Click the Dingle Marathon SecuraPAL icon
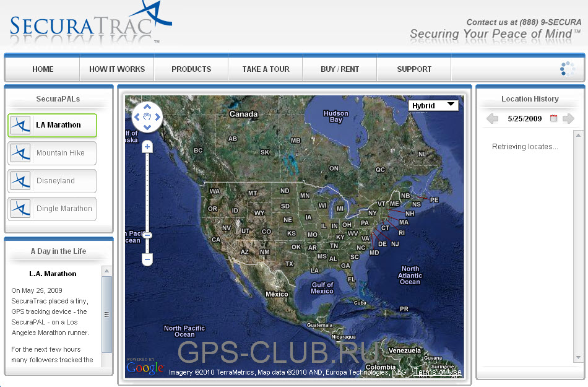The width and height of the screenshot is (588, 387). (x=20, y=209)
